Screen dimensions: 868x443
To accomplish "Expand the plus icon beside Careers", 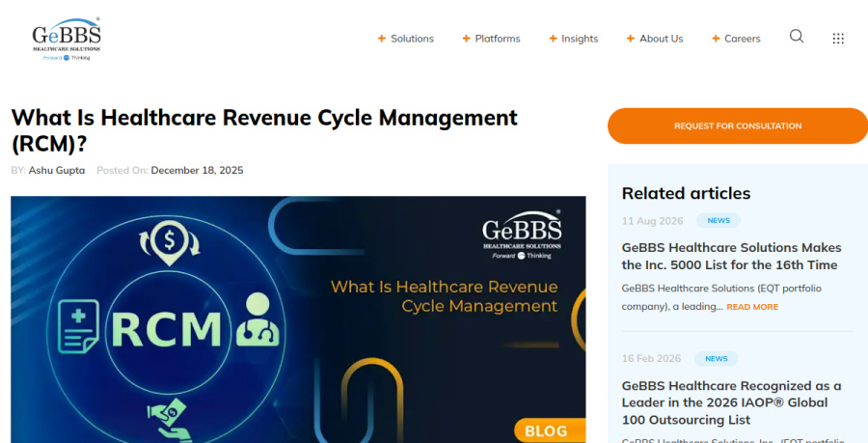I will tap(716, 39).
